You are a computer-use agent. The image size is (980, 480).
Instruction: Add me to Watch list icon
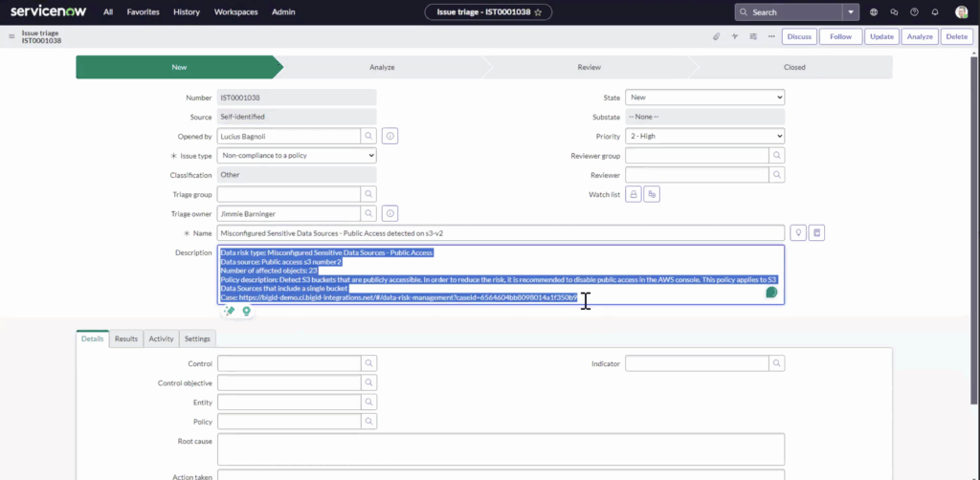coord(652,195)
